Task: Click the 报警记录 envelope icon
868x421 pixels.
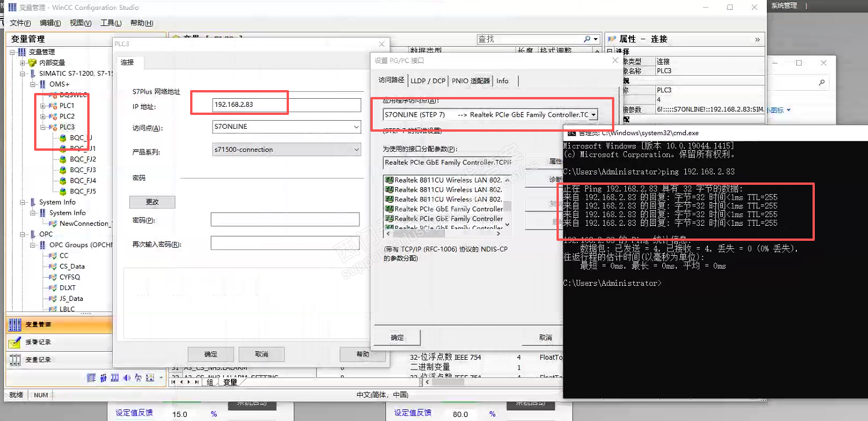Action: tap(15, 342)
